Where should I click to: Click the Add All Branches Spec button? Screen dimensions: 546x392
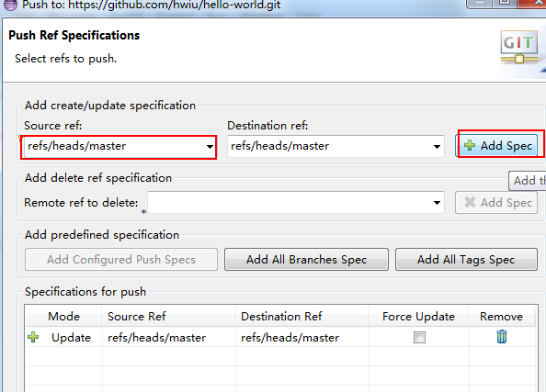(306, 260)
